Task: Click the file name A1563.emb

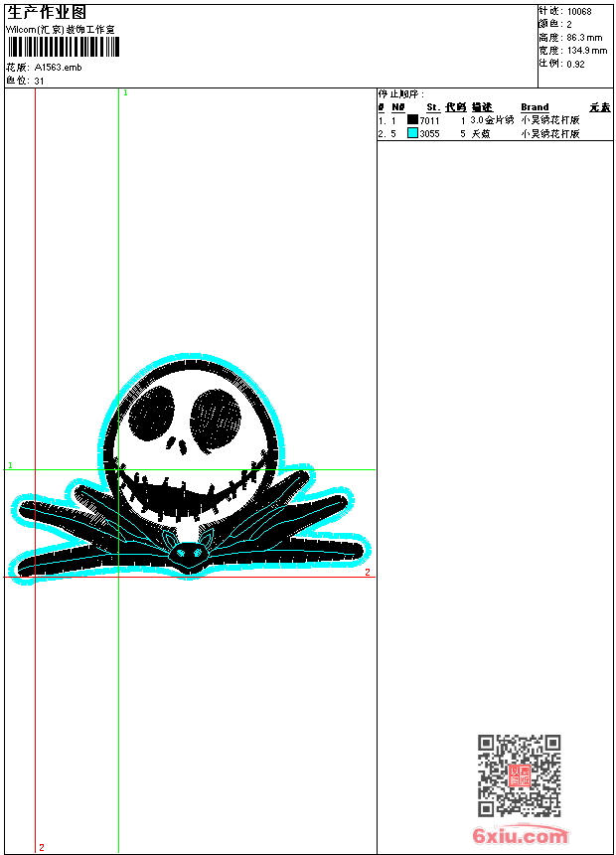Action: [x=58, y=68]
